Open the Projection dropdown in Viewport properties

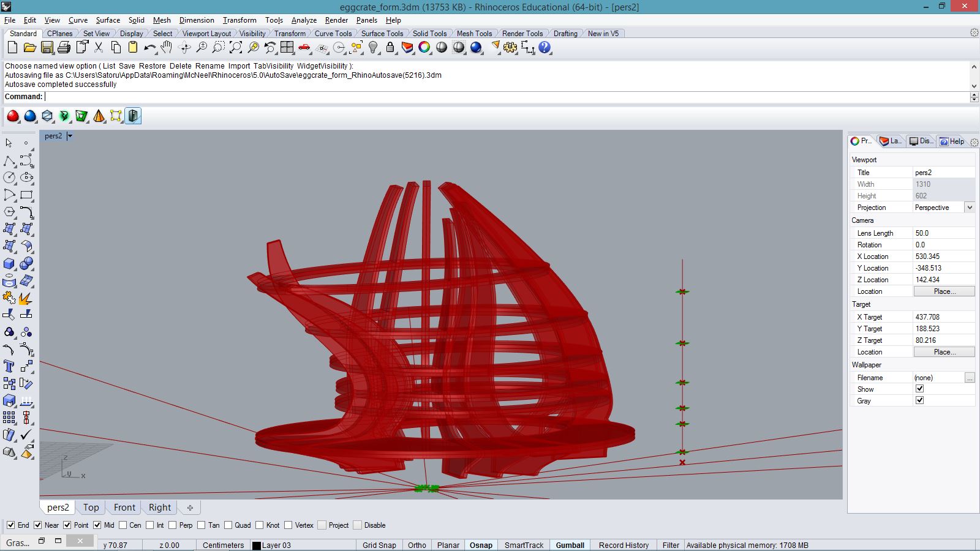pyautogui.click(x=969, y=208)
